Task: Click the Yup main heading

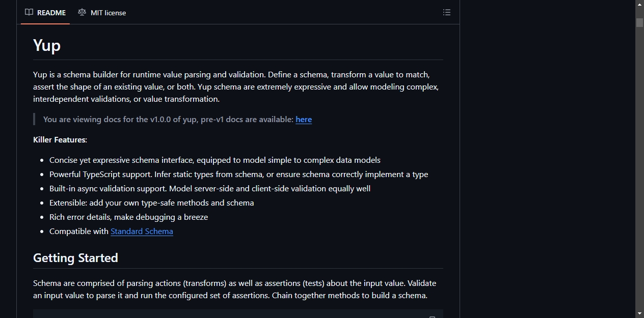Action: click(47, 45)
